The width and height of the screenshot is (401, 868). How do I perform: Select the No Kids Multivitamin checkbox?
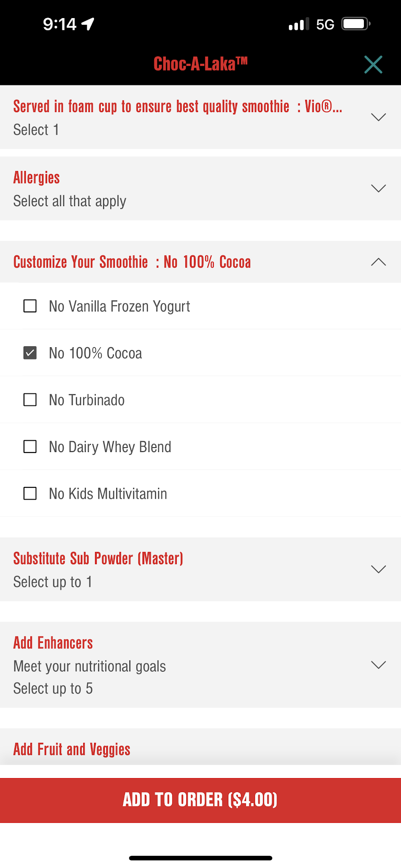[x=30, y=493]
